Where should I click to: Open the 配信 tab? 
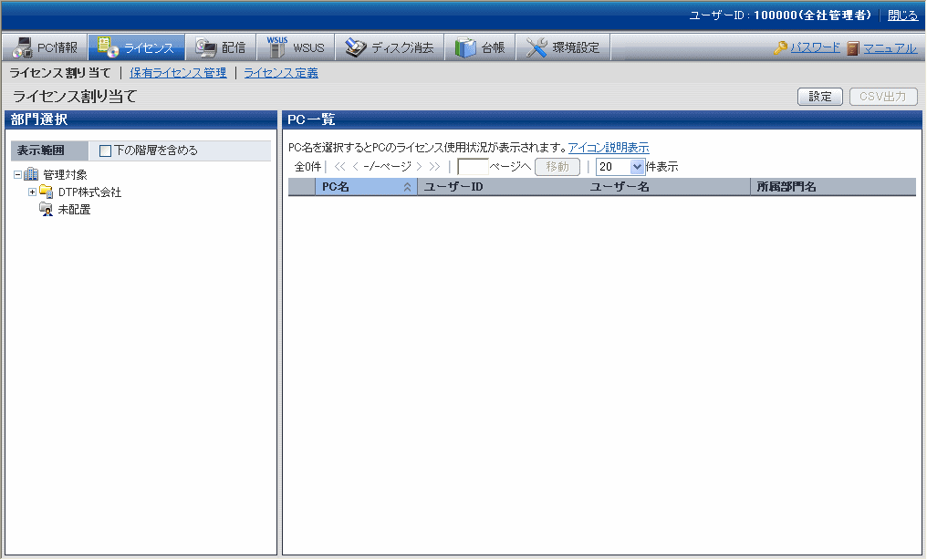click(x=221, y=47)
